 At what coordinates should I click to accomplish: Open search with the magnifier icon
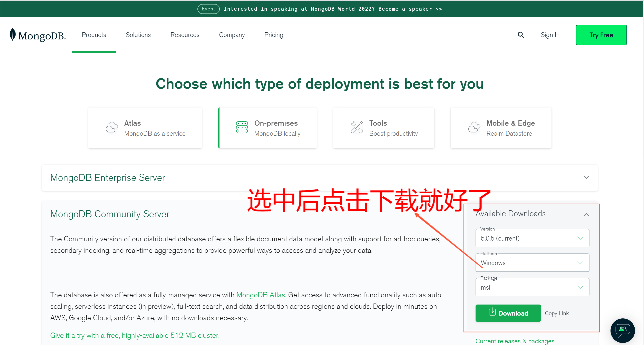tap(520, 35)
